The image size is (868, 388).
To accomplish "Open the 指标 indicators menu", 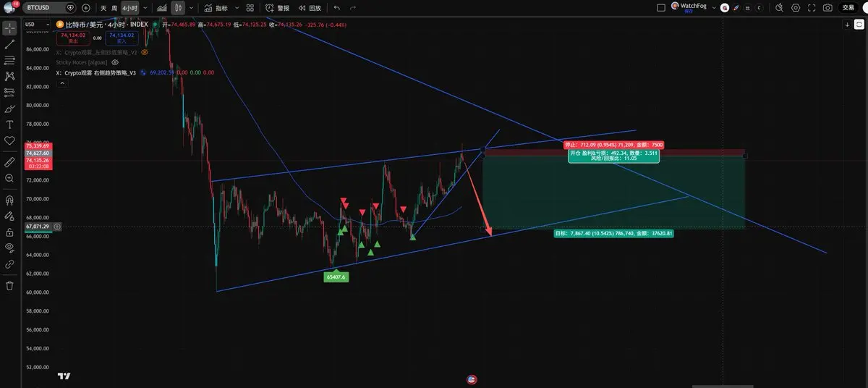I will 216,8.
